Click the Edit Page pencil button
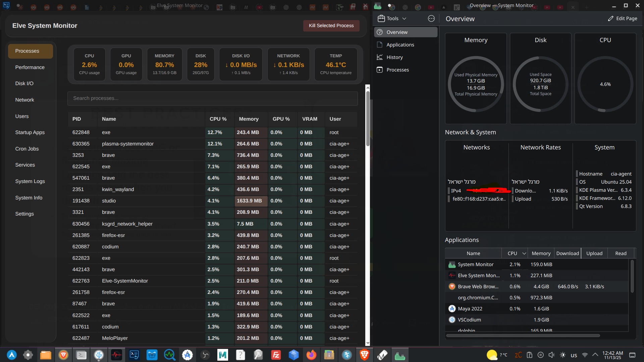 (623, 18)
